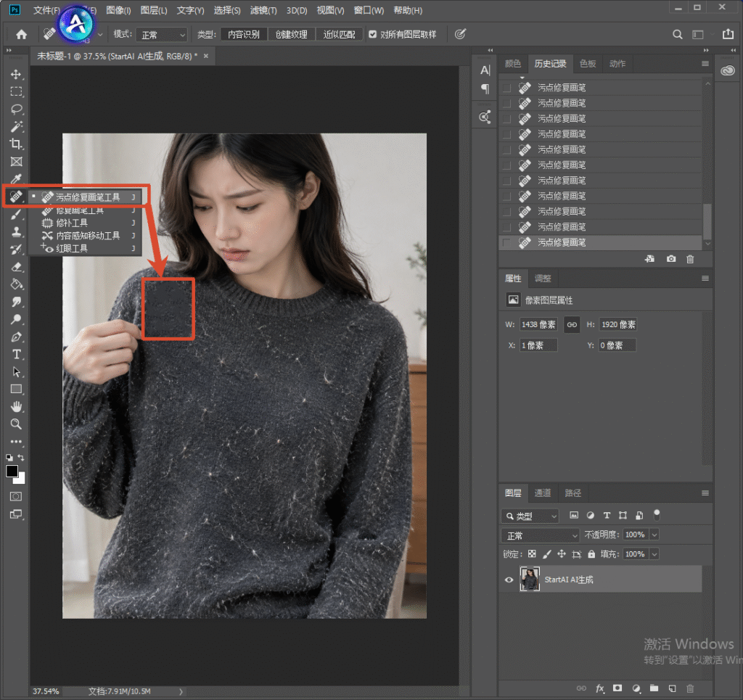The height and width of the screenshot is (700, 743).
Task: Open the Edit Toolbar three-dots menu
Action: (17, 442)
